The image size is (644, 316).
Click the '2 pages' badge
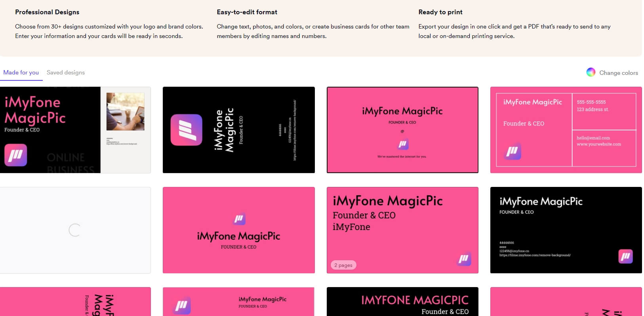343,265
